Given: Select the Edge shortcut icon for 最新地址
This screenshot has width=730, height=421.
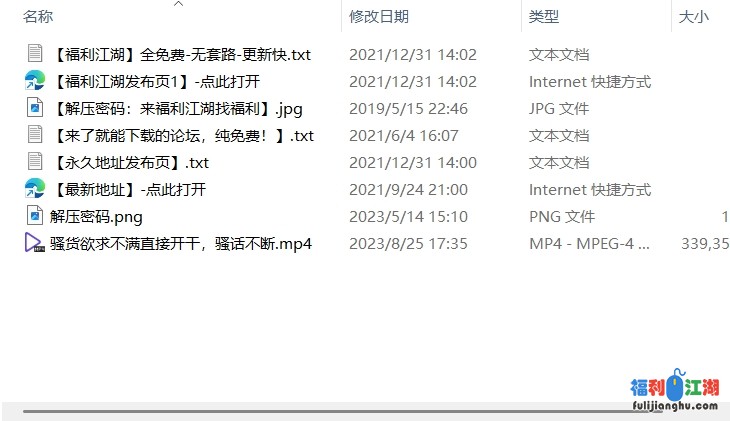Looking at the screenshot, I should [35, 189].
